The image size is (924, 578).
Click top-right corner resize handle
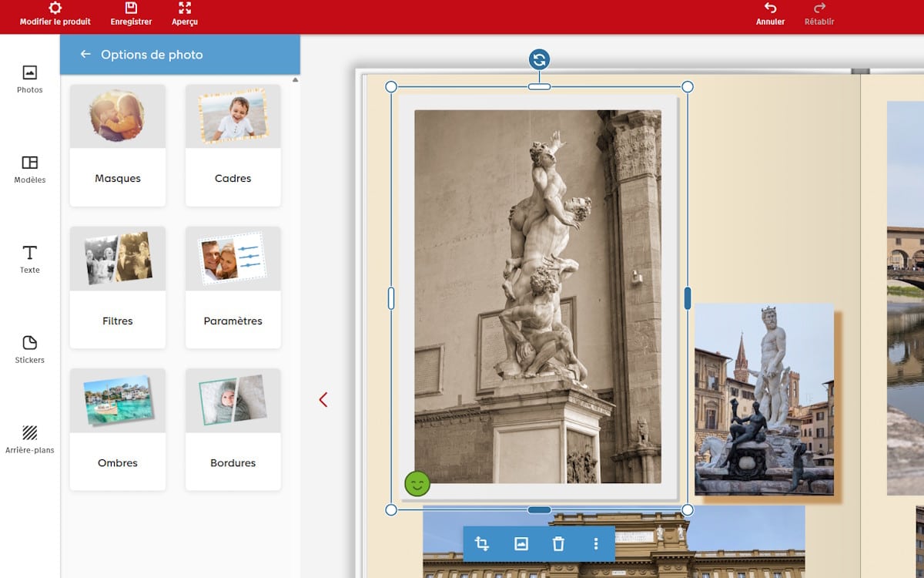[x=688, y=86]
